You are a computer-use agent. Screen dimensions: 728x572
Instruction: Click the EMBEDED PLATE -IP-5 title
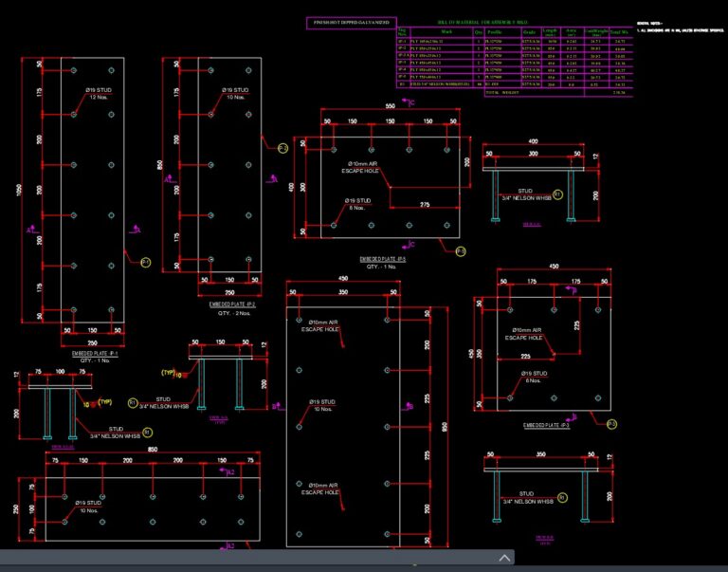pos(383,259)
